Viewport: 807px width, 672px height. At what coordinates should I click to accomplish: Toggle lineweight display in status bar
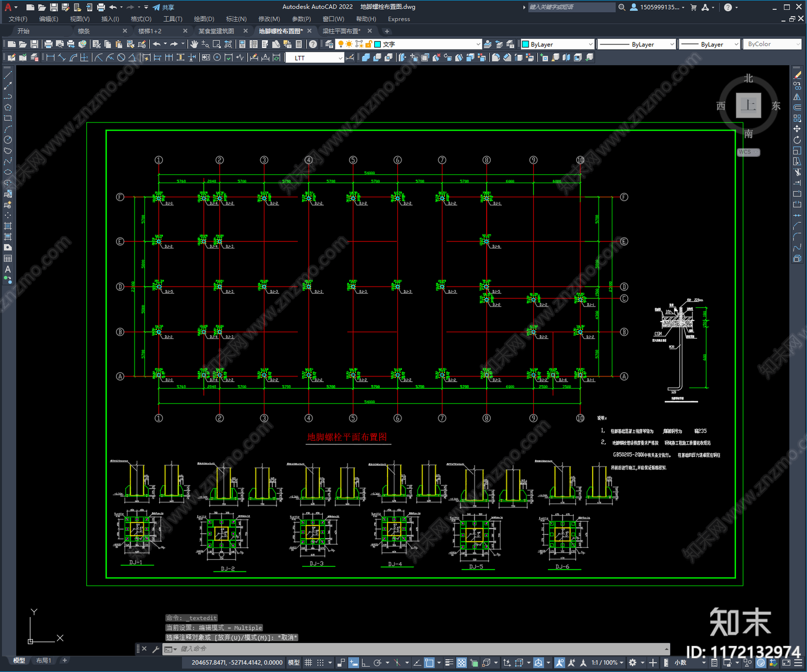[x=449, y=662]
